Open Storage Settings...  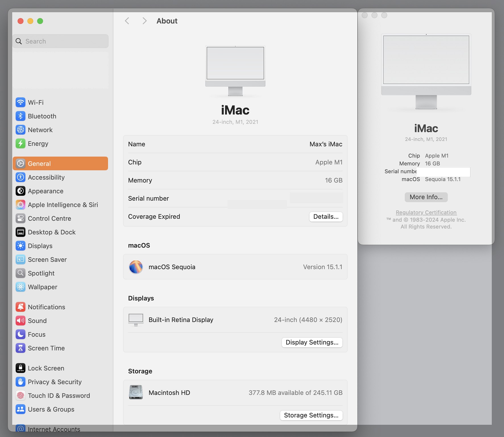click(x=311, y=415)
